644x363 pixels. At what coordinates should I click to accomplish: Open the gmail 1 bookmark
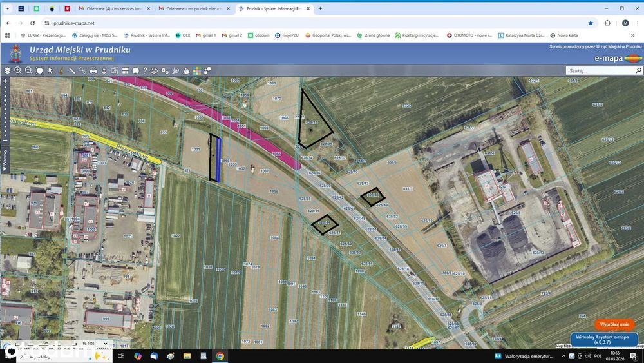206,35
